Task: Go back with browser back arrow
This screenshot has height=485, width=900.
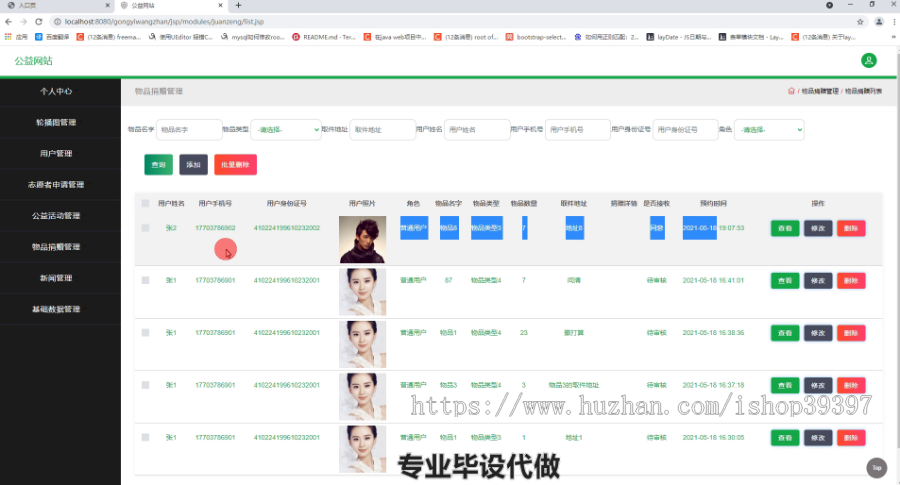Action: pyautogui.click(x=8, y=22)
